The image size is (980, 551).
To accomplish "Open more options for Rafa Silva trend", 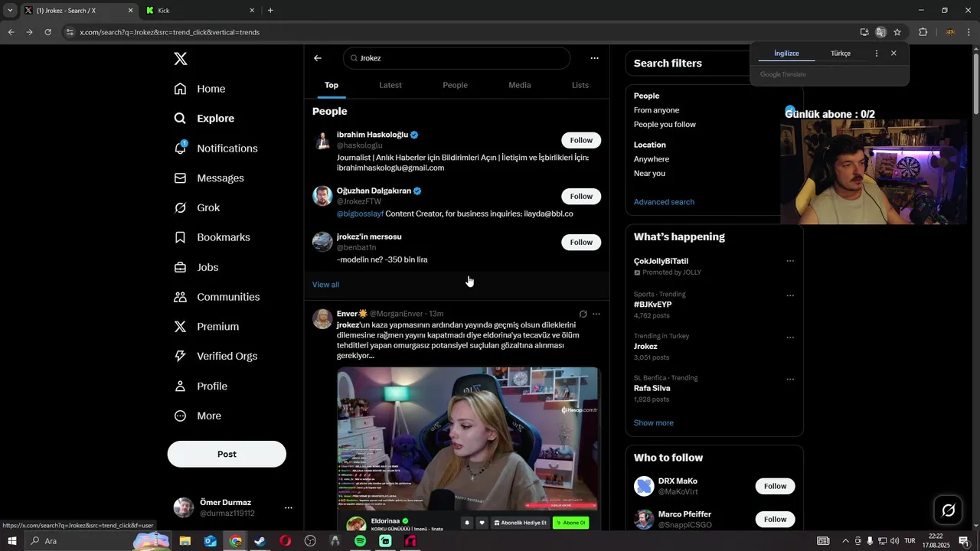I will [790, 379].
